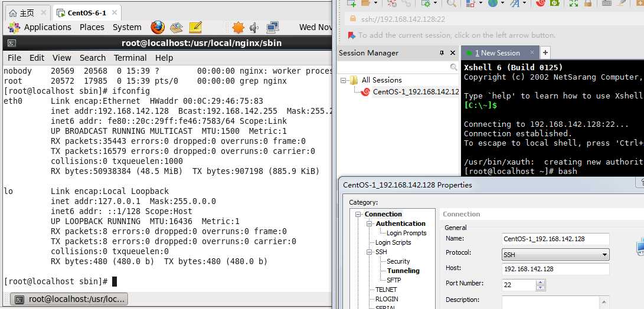Open the Protocol SSH dropdown
Viewport: 644px width, 309px height.
[555, 254]
